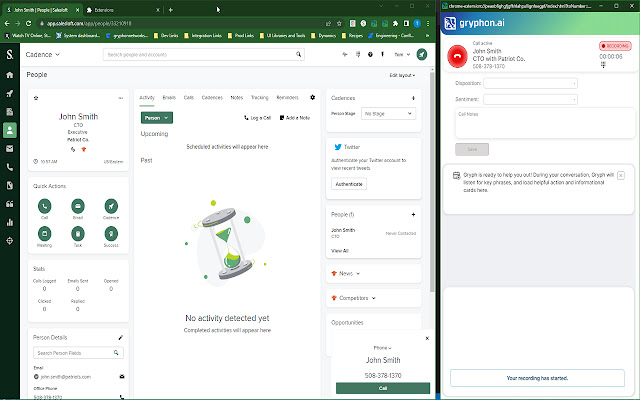
Task: Click green Call button in dialer popup
Action: (x=383, y=388)
